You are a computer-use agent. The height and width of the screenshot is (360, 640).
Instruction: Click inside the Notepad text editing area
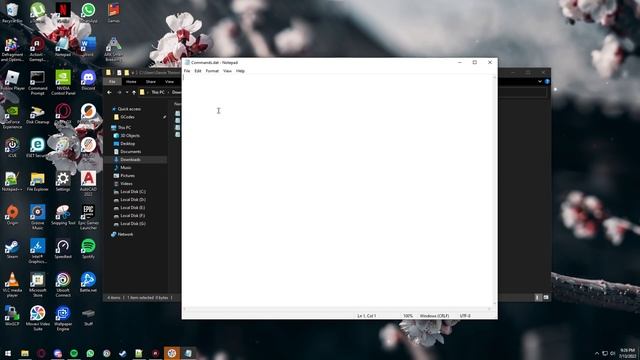click(338, 190)
